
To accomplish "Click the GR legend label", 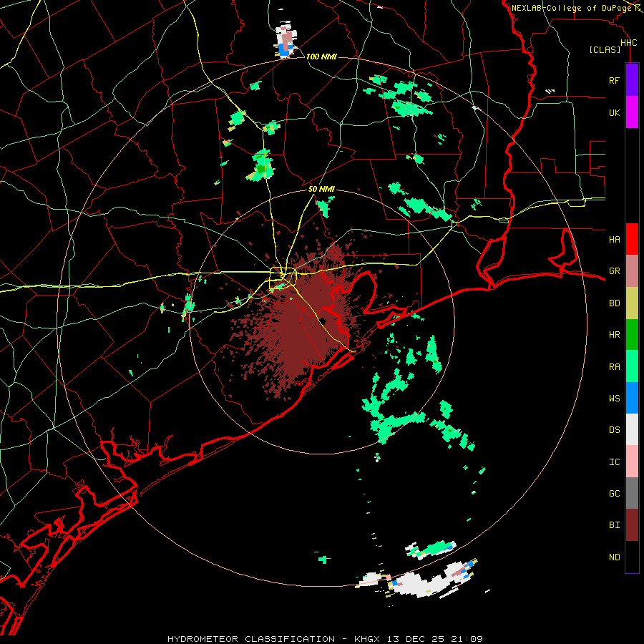I will point(614,271).
